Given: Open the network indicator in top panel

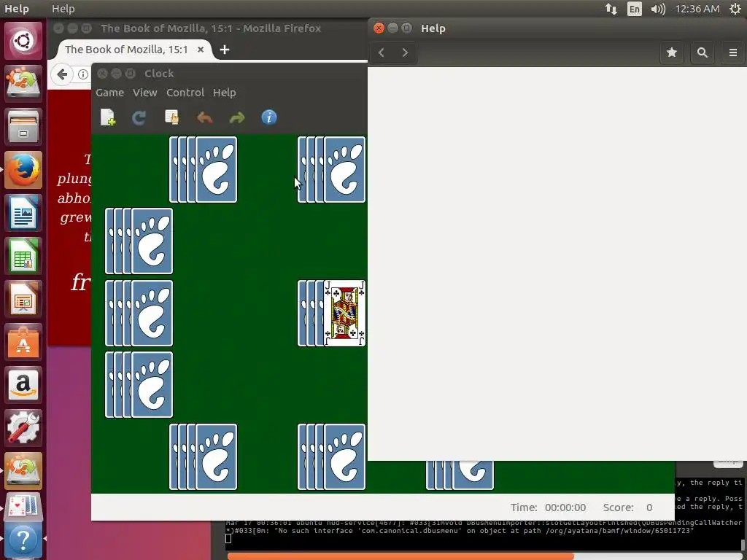Looking at the screenshot, I should coord(611,9).
